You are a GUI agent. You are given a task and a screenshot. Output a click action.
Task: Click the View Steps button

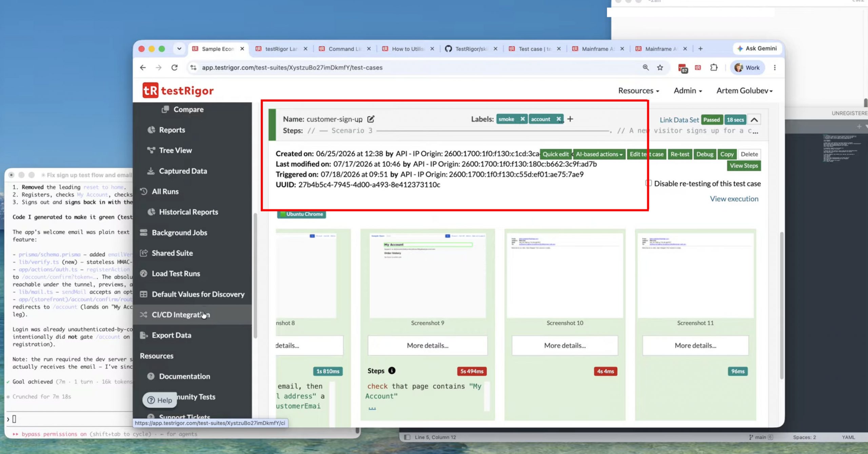pos(744,166)
